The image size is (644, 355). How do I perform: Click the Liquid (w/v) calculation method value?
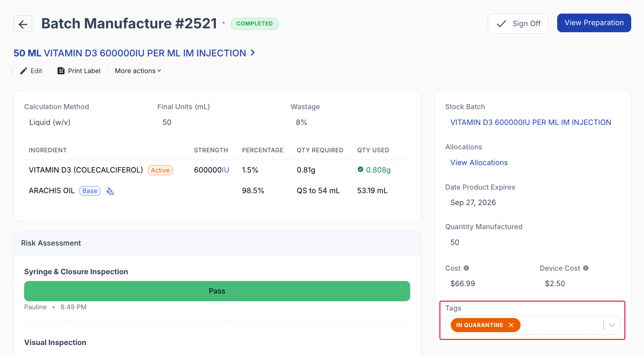pos(50,122)
